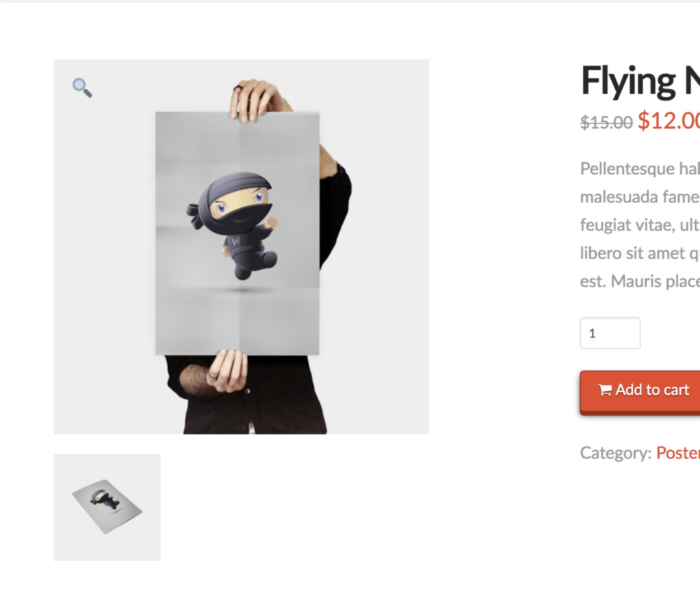The width and height of the screenshot is (700, 589).
Task: Click the description line starting with malesuada
Action: [x=640, y=197]
